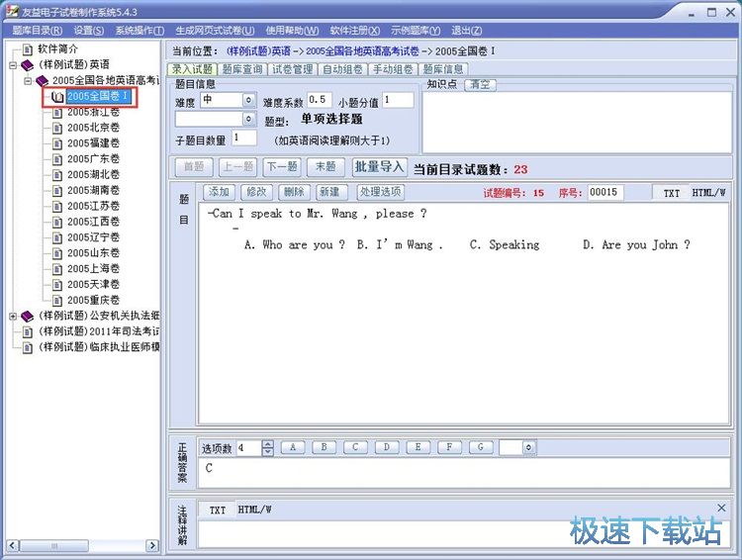Switch to the 题库信息 tab
The width and height of the screenshot is (742, 560).
(443, 69)
